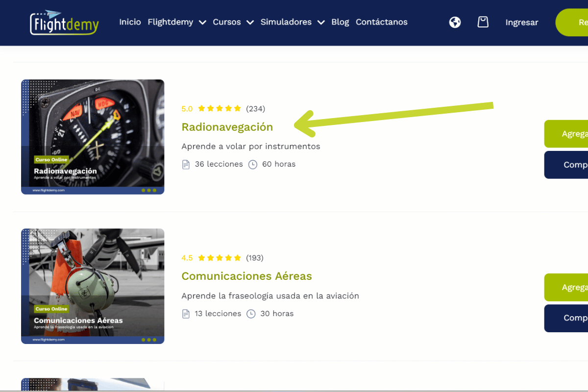588x392 pixels.
Task: Expand the Flightdemy menu chevron
Action: 202,23
